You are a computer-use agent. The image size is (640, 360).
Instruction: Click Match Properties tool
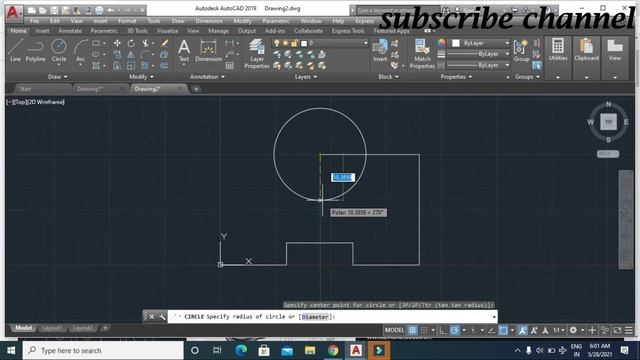422,53
